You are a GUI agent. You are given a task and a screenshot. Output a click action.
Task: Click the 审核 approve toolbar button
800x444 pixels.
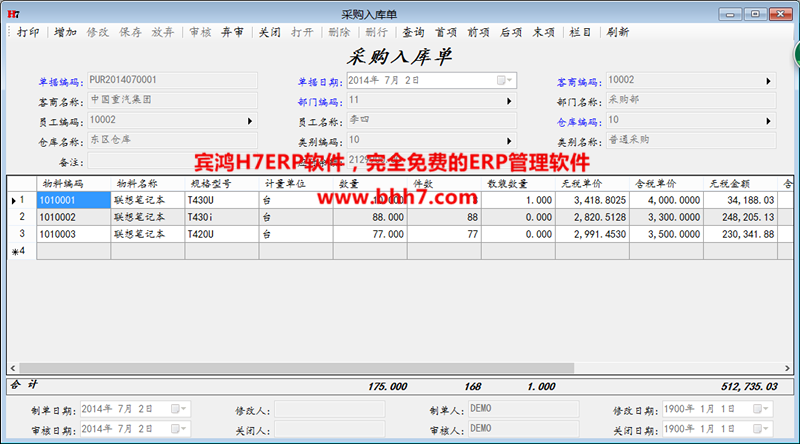[x=200, y=32]
